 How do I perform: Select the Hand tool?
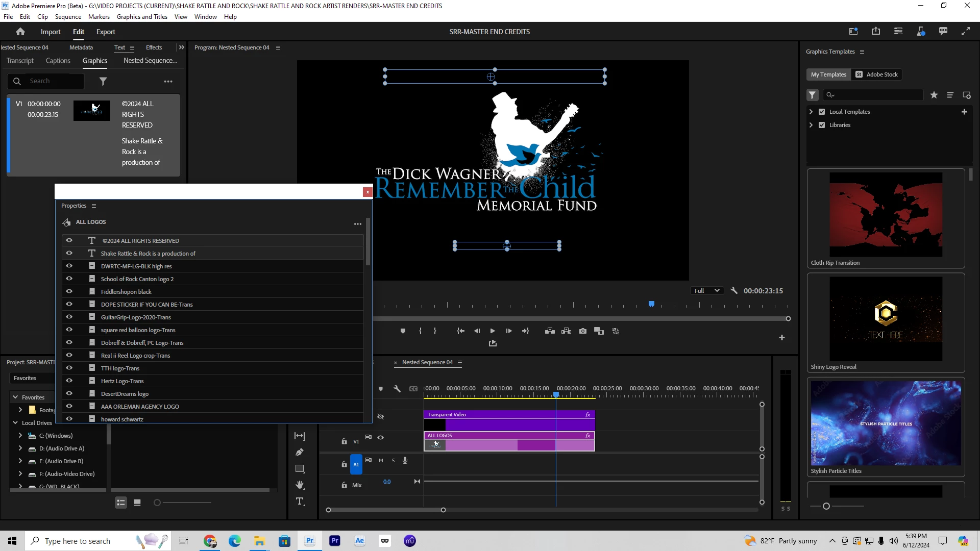[x=300, y=485]
